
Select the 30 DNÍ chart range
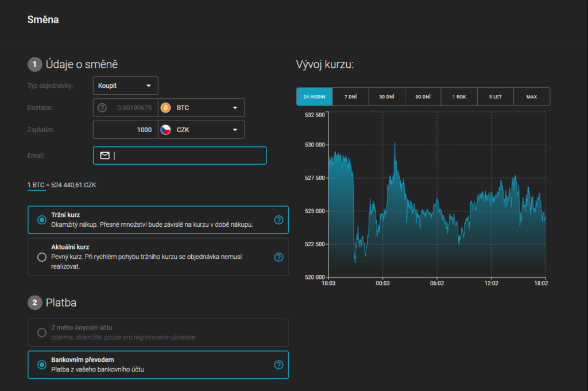click(x=386, y=96)
